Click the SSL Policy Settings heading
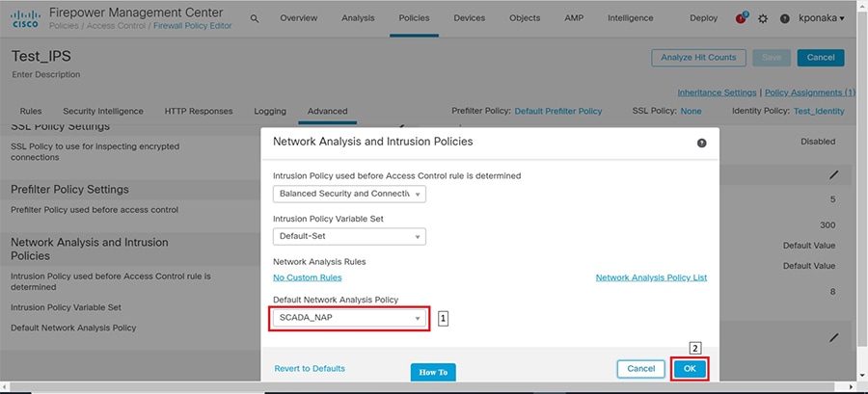The image size is (868, 394). 61,126
